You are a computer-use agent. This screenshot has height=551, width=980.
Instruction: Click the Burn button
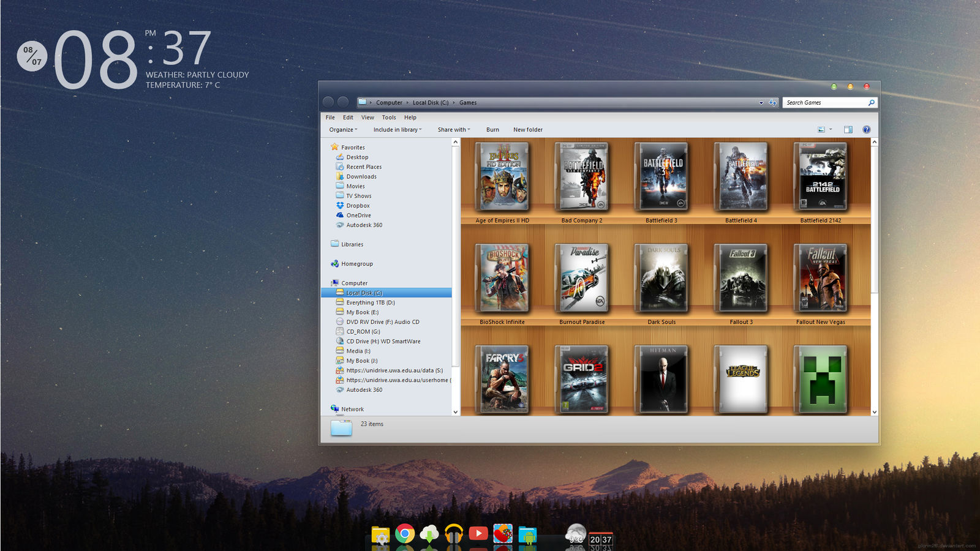point(492,130)
